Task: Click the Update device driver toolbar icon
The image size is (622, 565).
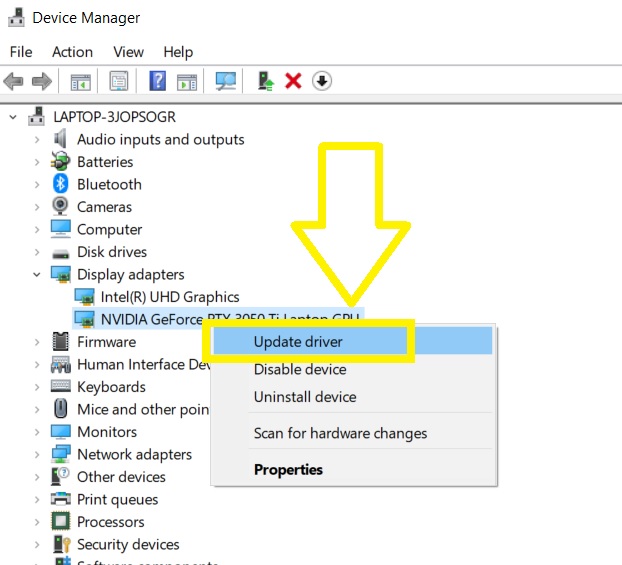Action: pos(265,81)
